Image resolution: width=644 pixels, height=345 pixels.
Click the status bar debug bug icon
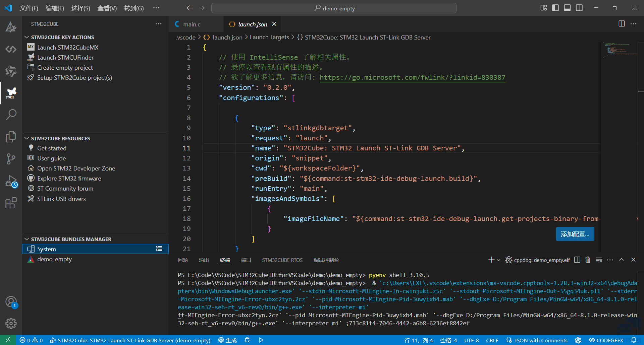[247, 340]
